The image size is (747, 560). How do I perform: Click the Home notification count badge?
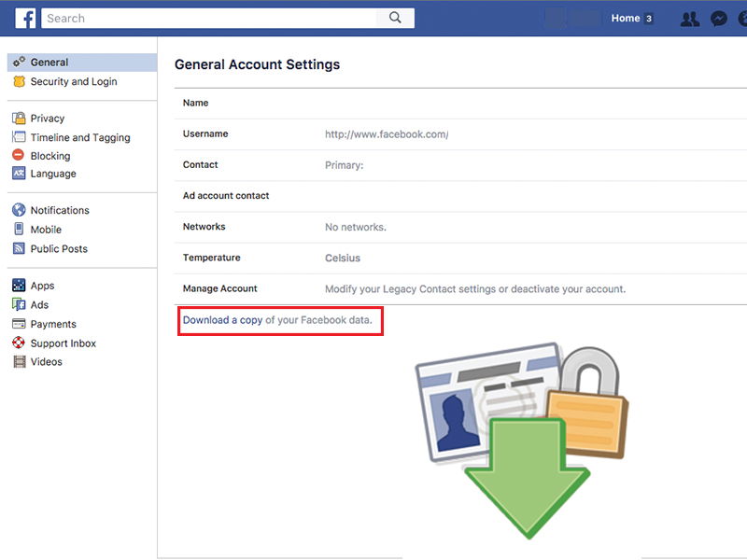pos(648,19)
